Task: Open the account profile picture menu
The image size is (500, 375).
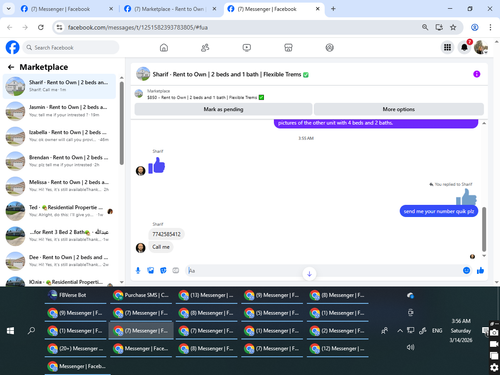Action: 481,48
